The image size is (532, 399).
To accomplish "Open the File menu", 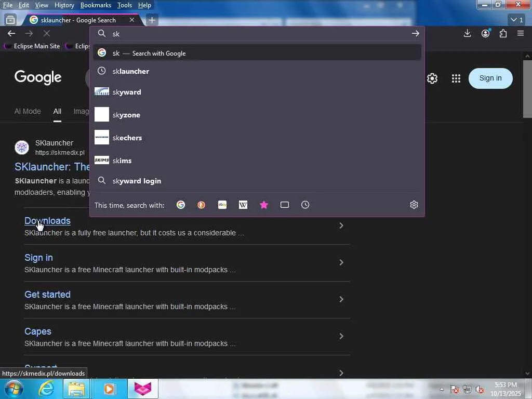I will coord(7,5).
